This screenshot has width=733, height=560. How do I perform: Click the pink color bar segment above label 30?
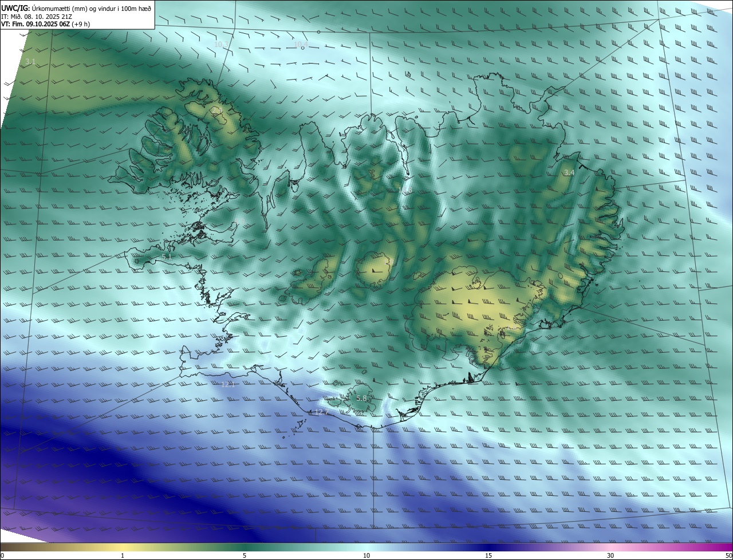click(x=610, y=547)
